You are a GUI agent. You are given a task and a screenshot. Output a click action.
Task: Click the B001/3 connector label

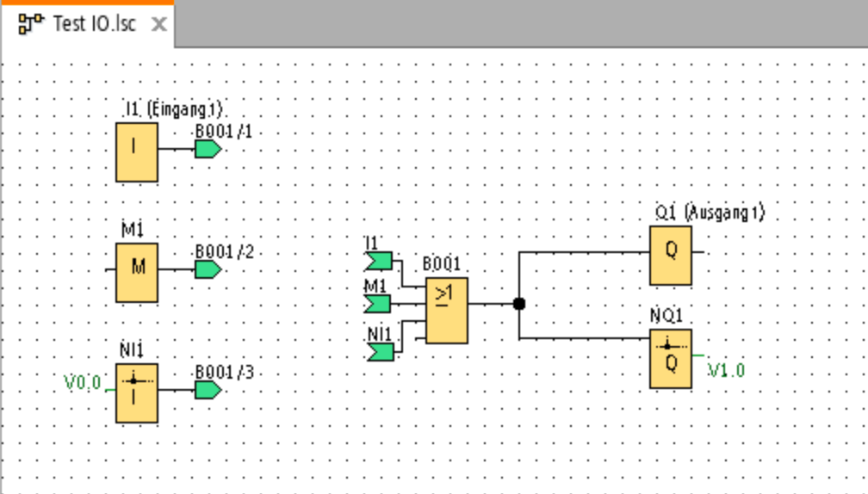click(x=224, y=373)
